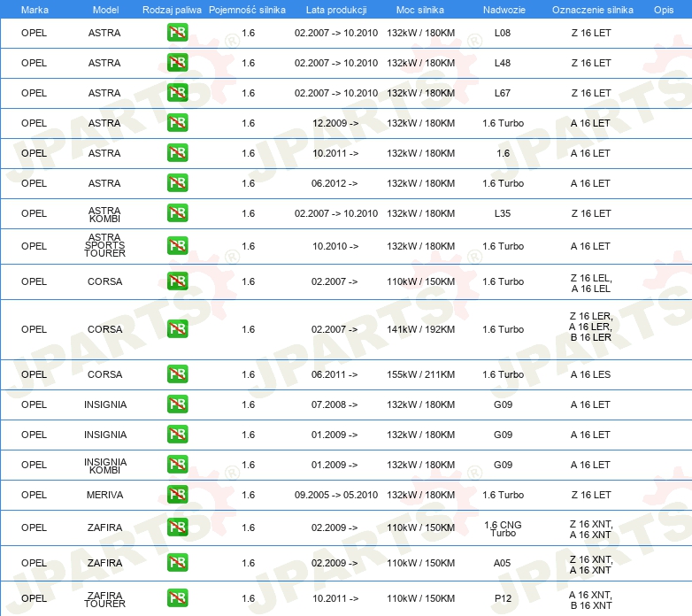Select the MERIVA model cell
This screenshot has height=616, width=692.
click(x=104, y=495)
